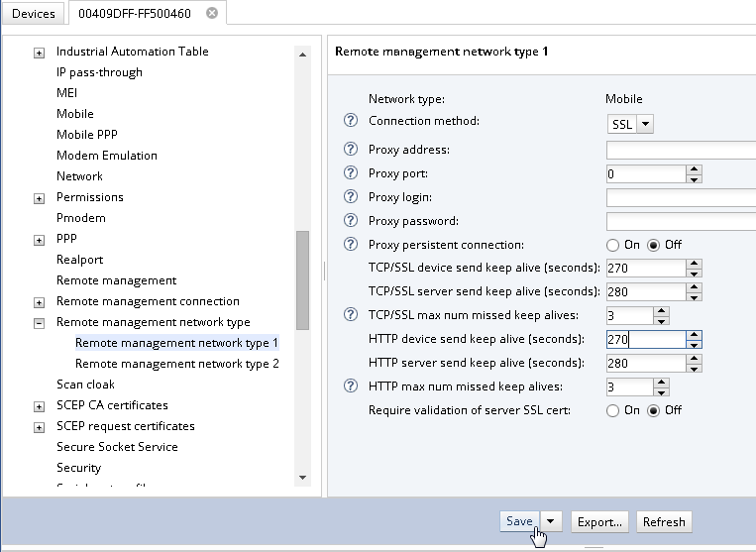This screenshot has height=552, width=756.
Task: Open the Save button dropdown arrow
Action: click(x=552, y=522)
